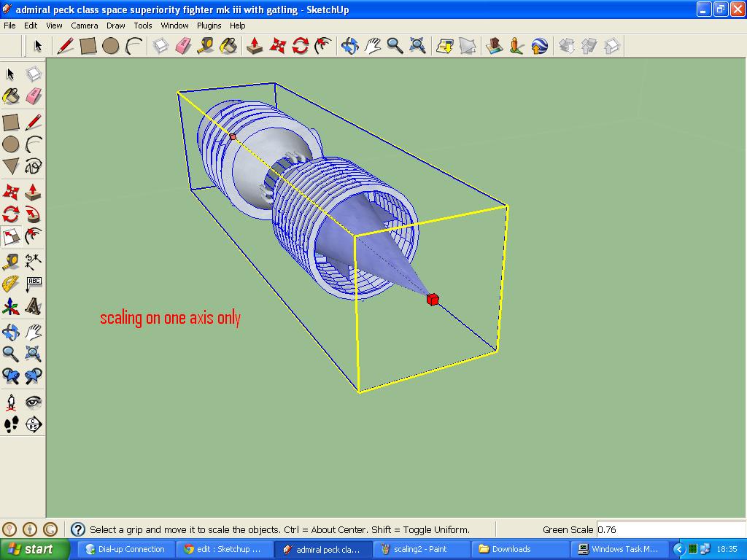The width and height of the screenshot is (747, 560).
Task: Click the pink scale grip on far face
Action: [233, 136]
